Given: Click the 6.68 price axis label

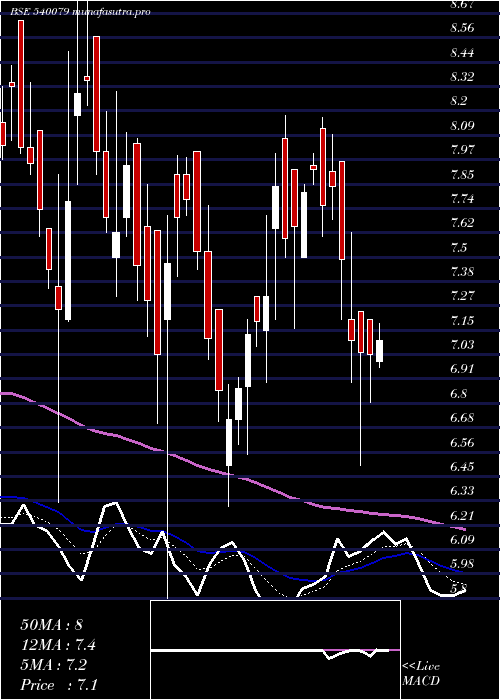Looking at the screenshot, I should [462, 418].
